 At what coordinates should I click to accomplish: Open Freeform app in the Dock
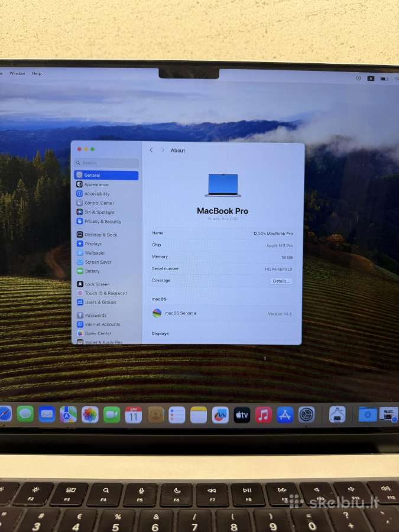[220, 414]
